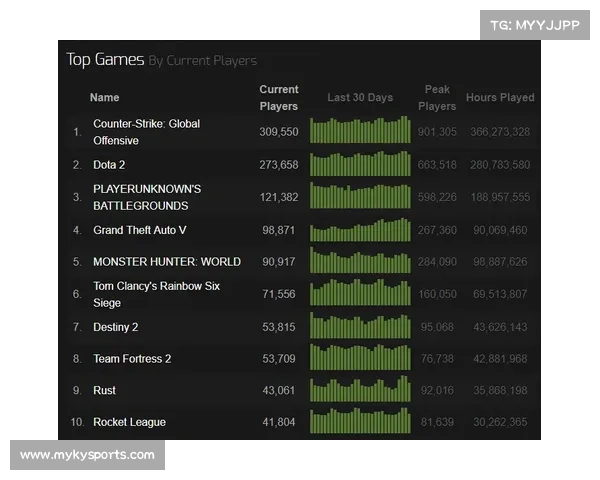
Task: Select current players value 71,556
Action: pos(279,294)
